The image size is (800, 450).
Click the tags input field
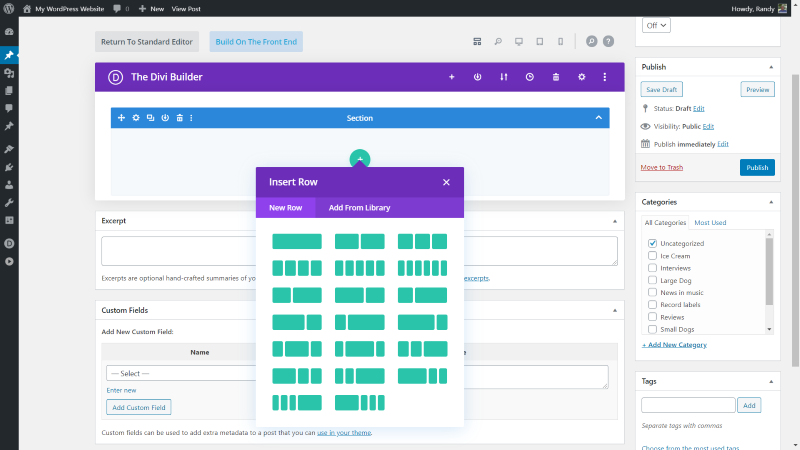pyautogui.click(x=688, y=405)
